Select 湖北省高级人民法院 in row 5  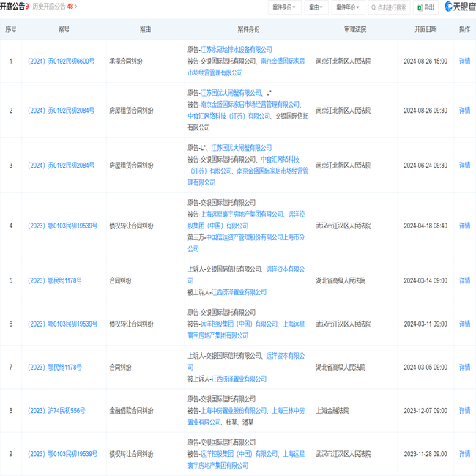[341, 280]
